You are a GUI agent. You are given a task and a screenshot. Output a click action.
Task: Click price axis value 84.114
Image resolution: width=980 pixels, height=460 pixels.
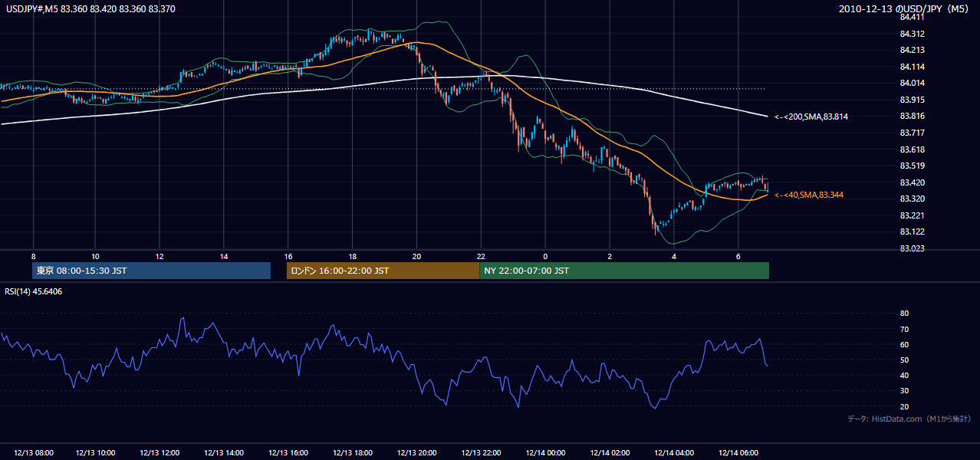click(x=913, y=67)
